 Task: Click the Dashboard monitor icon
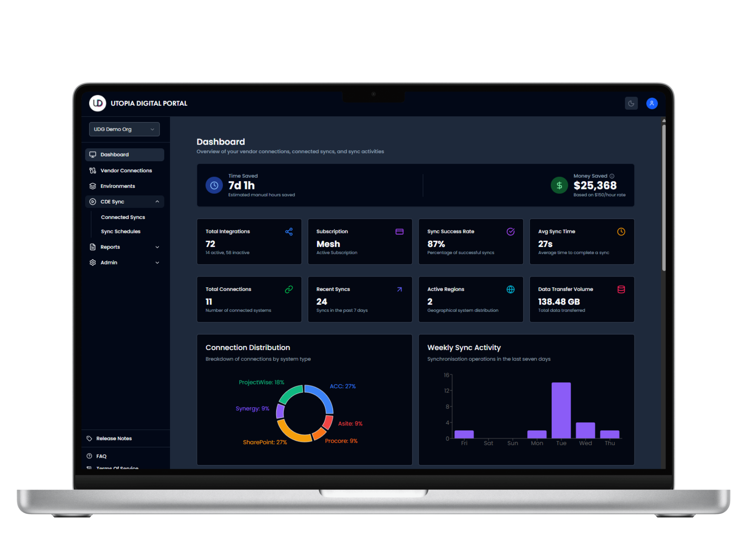[x=93, y=154]
